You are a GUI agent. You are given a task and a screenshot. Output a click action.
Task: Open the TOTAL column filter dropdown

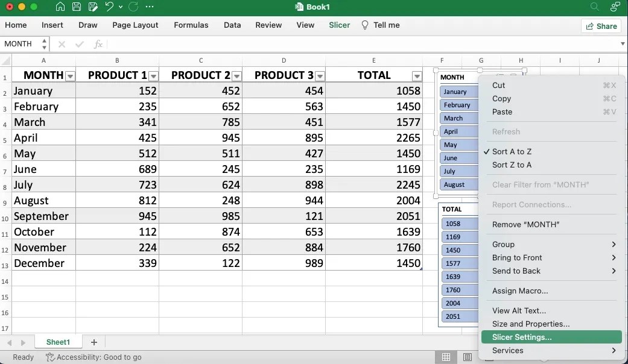coord(416,75)
